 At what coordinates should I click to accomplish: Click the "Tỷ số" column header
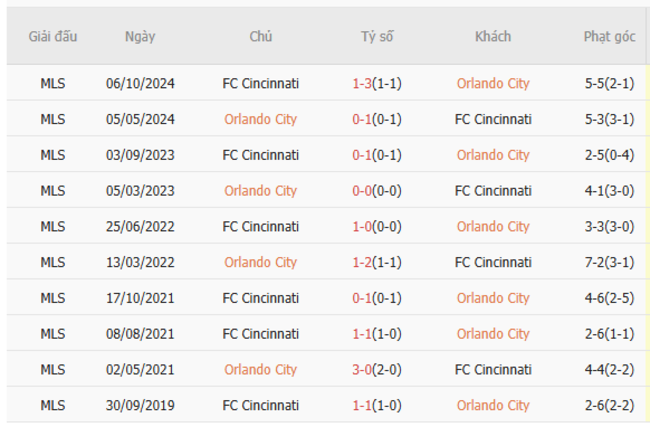377,37
